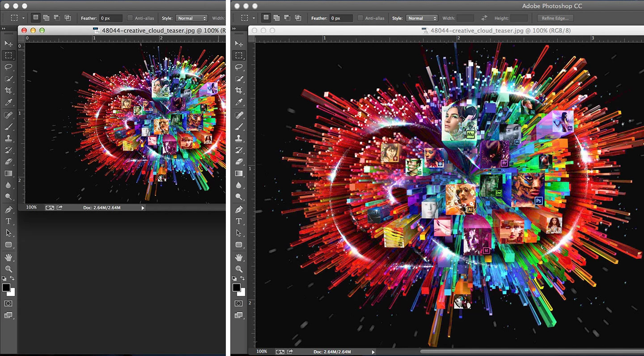Select the Dodge tool in the right window
The height and width of the screenshot is (356, 644).
coord(239,197)
